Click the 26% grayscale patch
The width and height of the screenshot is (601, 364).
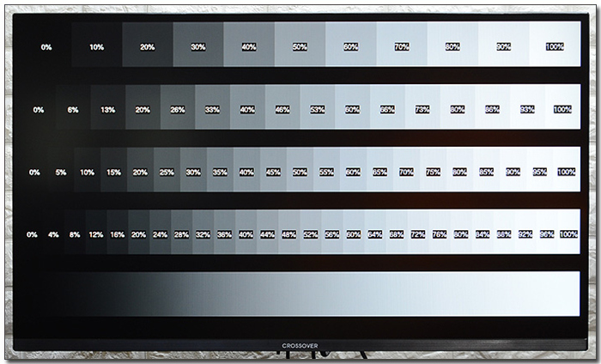(178, 107)
